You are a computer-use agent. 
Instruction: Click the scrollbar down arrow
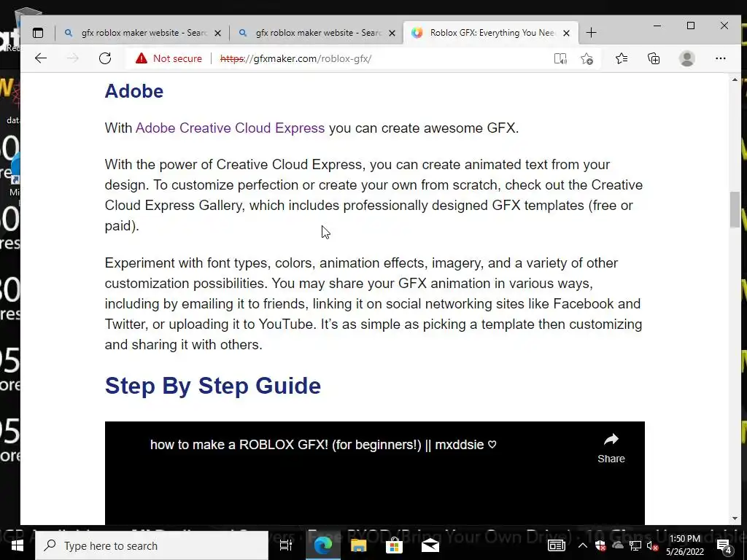[x=735, y=518]
